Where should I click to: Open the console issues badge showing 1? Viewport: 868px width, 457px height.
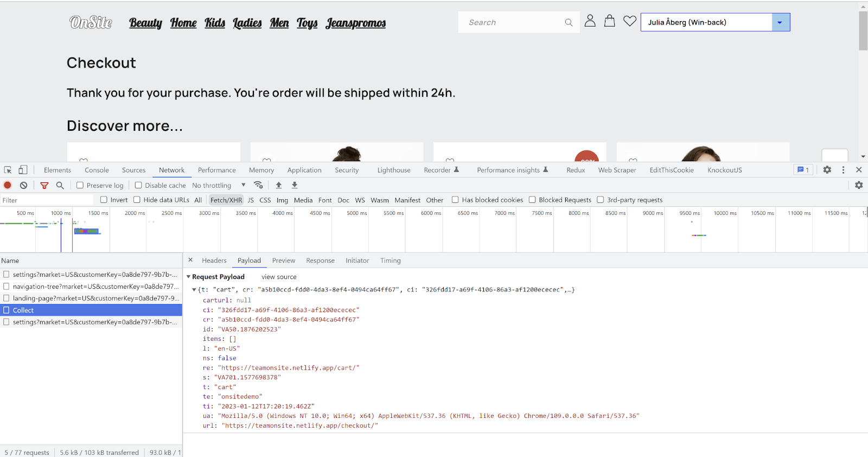tap(803, 170)
